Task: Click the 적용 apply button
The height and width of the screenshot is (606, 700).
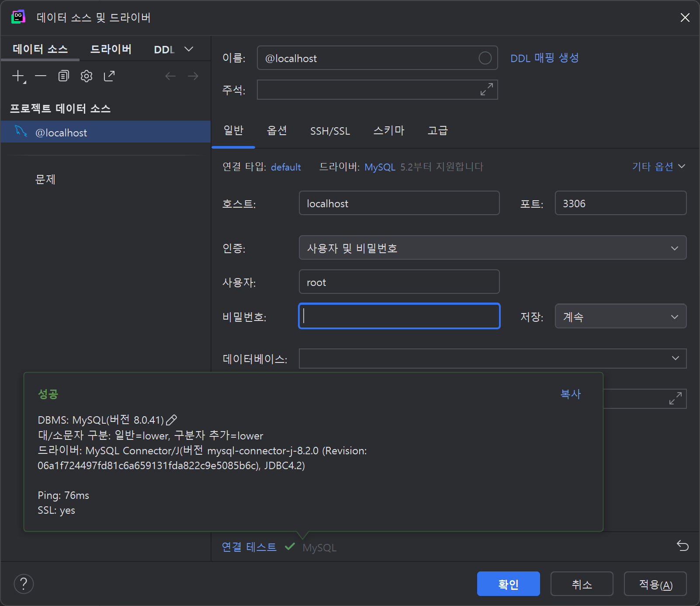Action: (655, 584)
